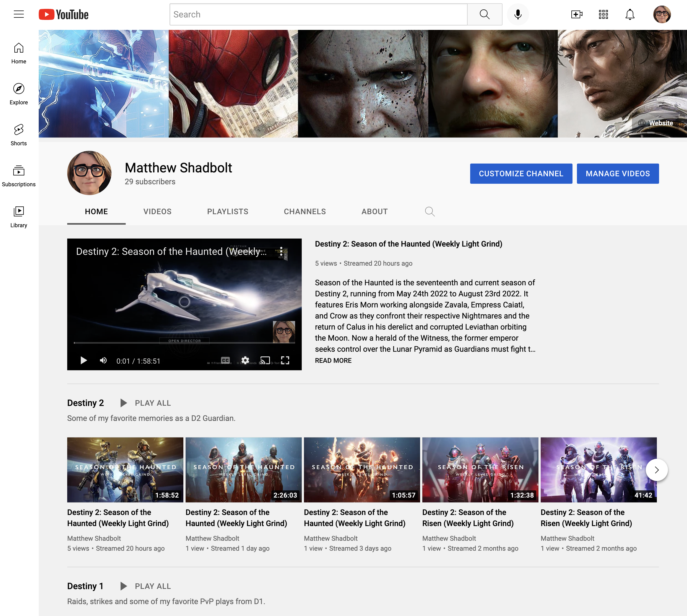
Task: Open the video player's three-dot menu
Action: coord(281,251)
